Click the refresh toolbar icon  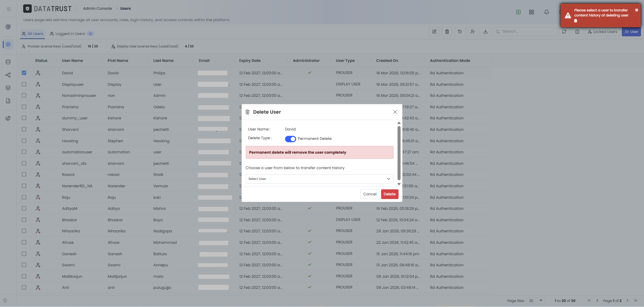tap(564, 32)
